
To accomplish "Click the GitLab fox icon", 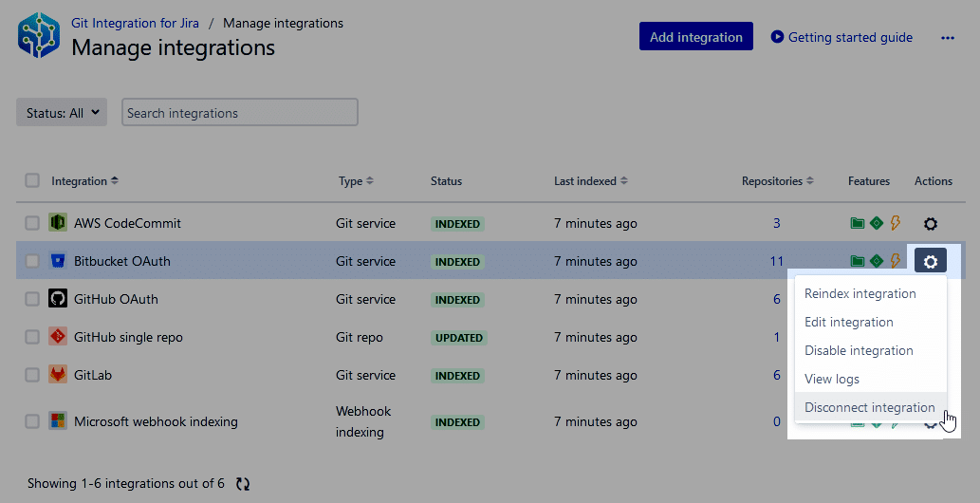I will click(x=58, y=375).
